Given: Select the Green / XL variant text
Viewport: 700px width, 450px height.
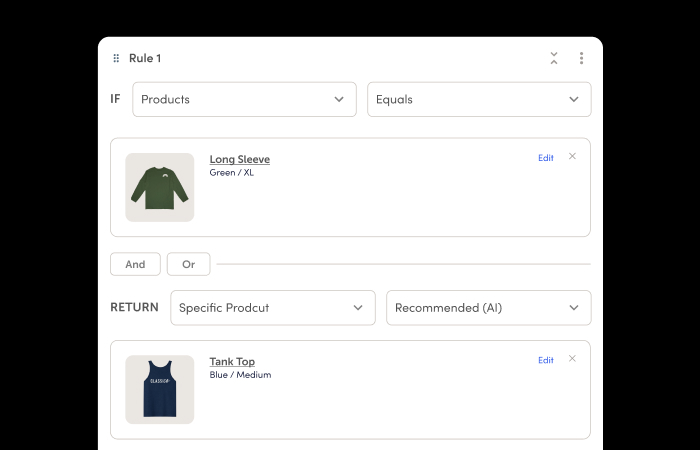Looking at the screenshot, I should pos(232,173).
